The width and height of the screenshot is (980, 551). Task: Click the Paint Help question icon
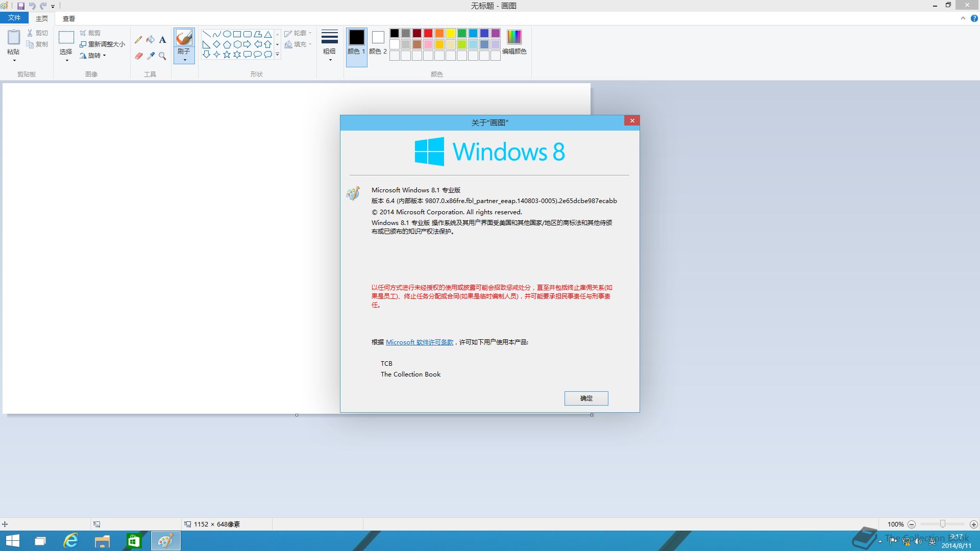tap(974, 18)
